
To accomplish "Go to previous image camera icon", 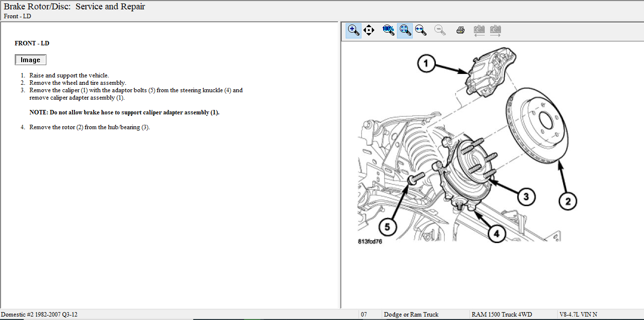I will [x=479, y=31].
